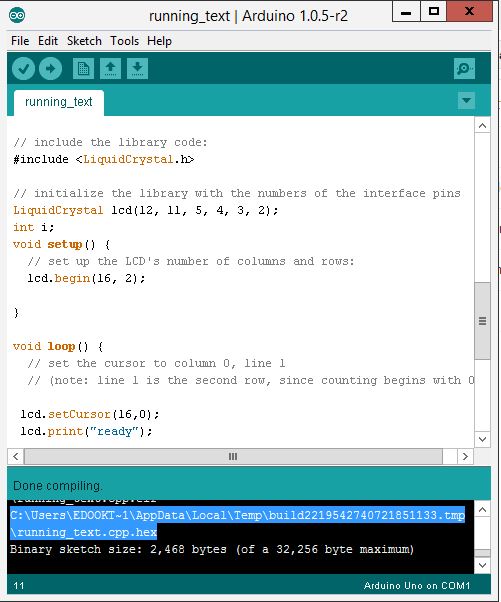Click the horizontal scroll right arrow

pos(465,456)
